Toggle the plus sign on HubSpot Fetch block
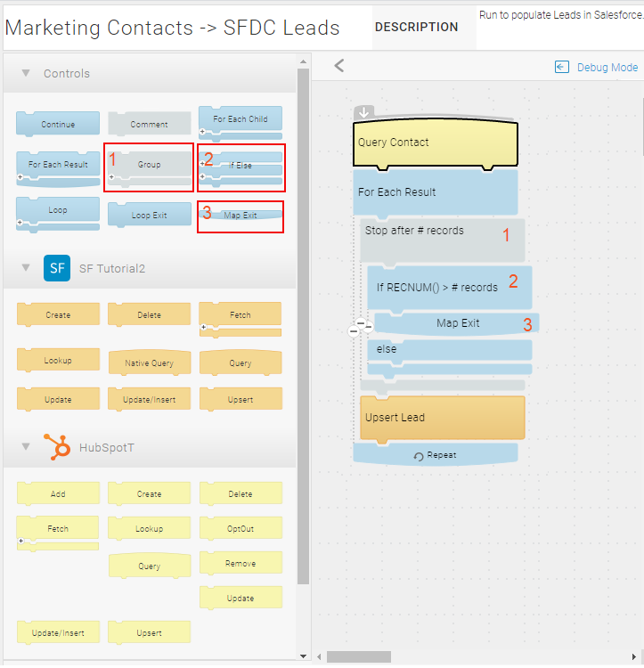Screen dimensions: 644x668 click(x=20, y=542)
